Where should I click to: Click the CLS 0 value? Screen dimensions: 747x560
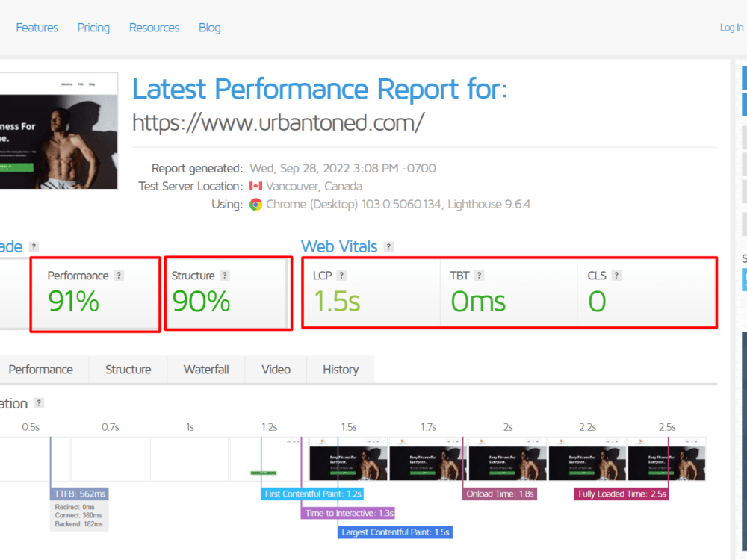tap(597, 302)
